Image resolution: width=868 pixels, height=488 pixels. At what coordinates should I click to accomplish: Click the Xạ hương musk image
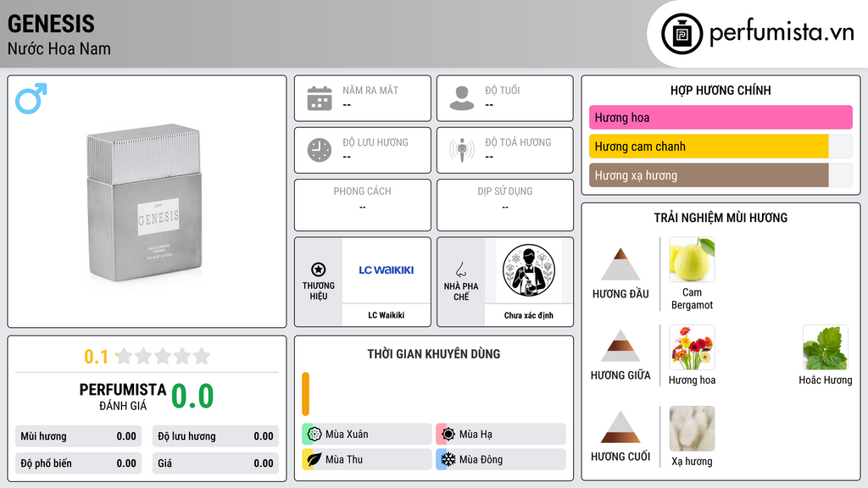click(692, 429)
